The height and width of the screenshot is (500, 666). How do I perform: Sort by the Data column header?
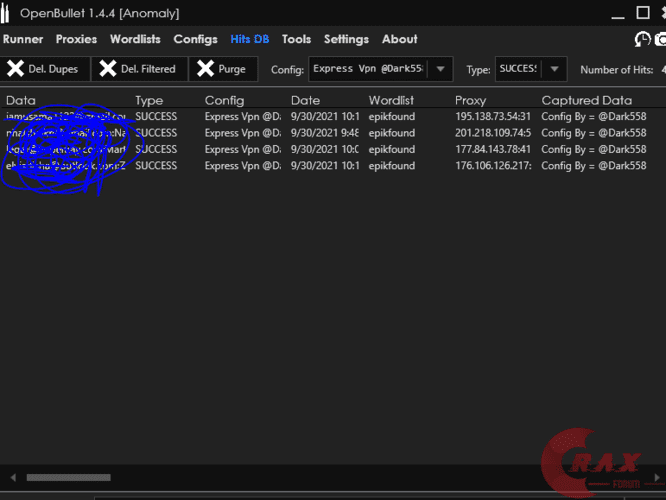(21, 100)
